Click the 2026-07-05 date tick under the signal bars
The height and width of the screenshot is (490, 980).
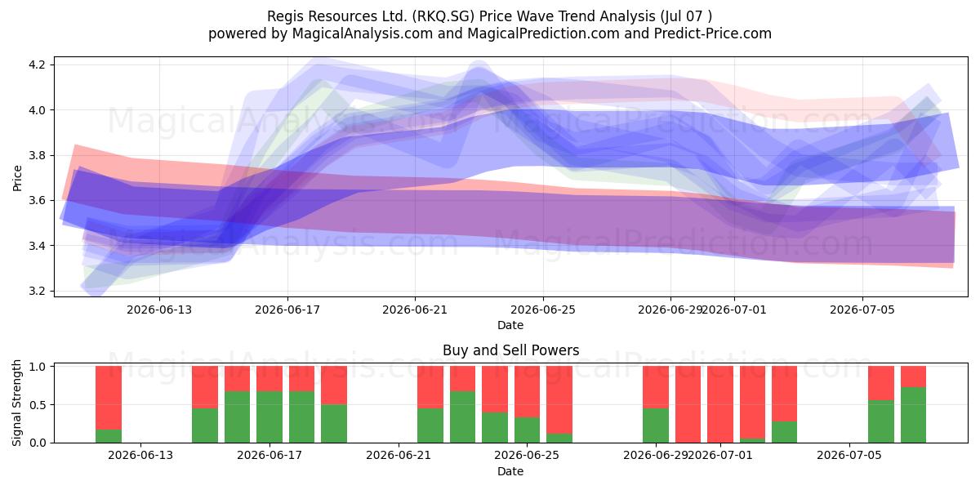click(850, 456)
